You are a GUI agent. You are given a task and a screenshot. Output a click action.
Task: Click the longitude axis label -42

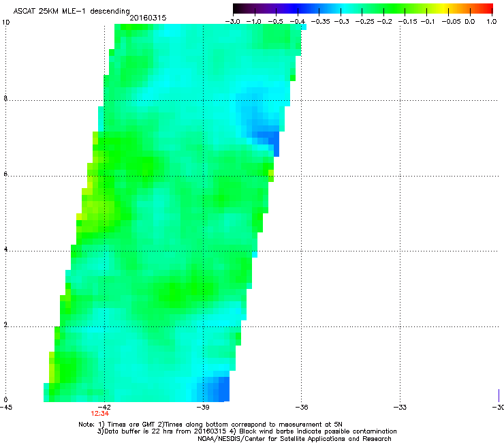(x=105, y=408)
